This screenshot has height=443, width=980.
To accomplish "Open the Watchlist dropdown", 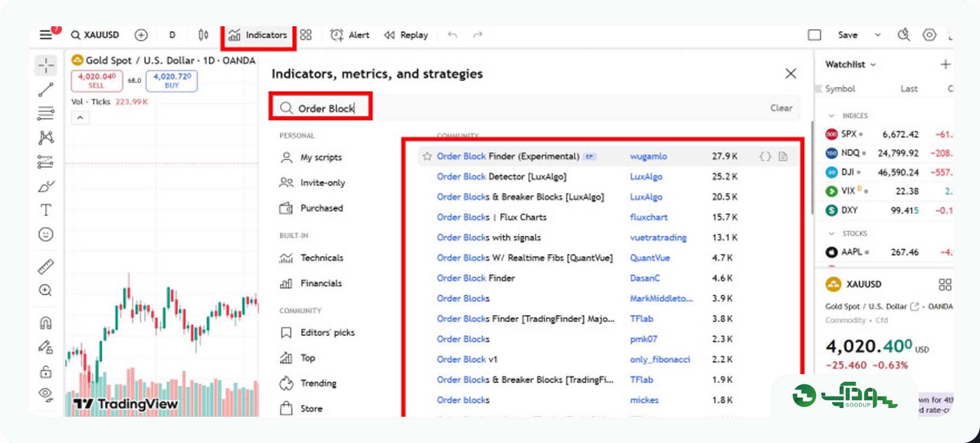I will coord(851,65).
